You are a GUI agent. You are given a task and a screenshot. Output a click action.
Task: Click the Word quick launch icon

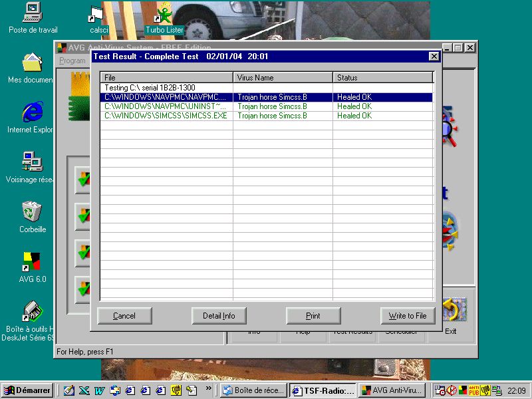coord(99,390)
